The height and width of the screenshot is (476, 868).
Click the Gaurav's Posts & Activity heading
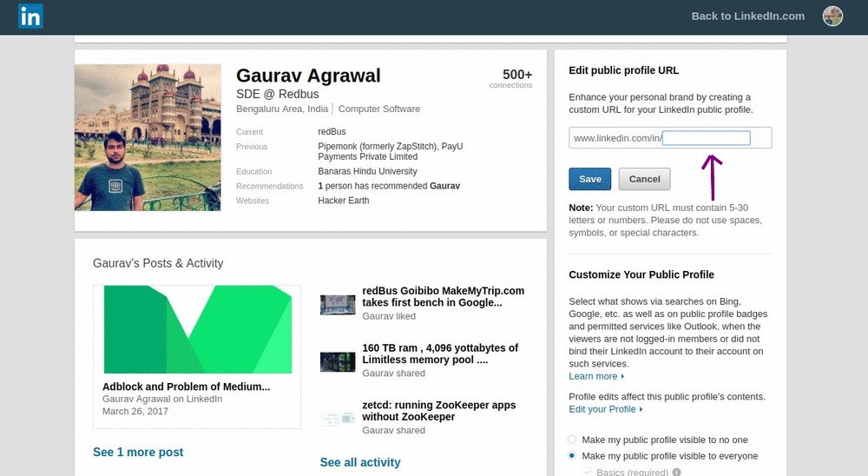click(x=158, y=263)
